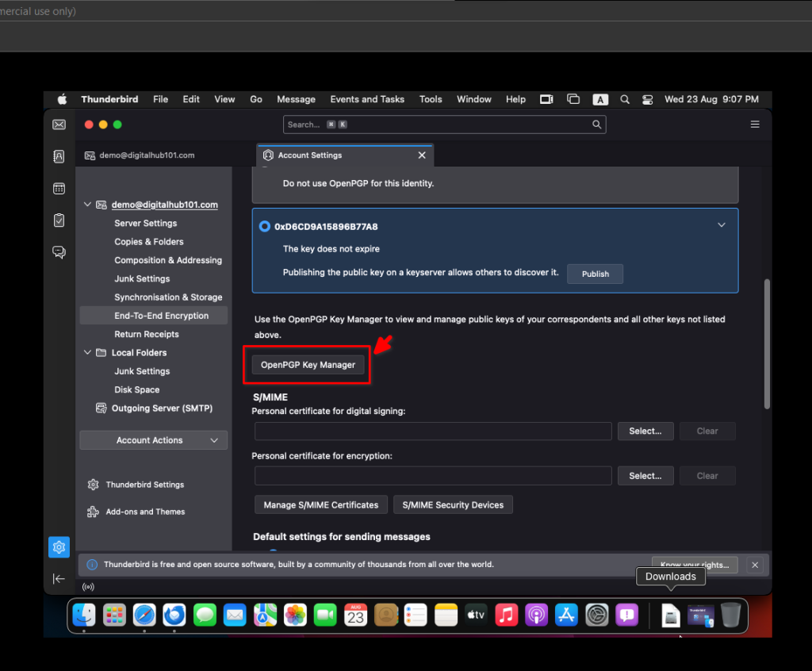This screenshot has width=812, height=671.
Task: Select End-To-End Encryption in tree
Action: (153, 316)
